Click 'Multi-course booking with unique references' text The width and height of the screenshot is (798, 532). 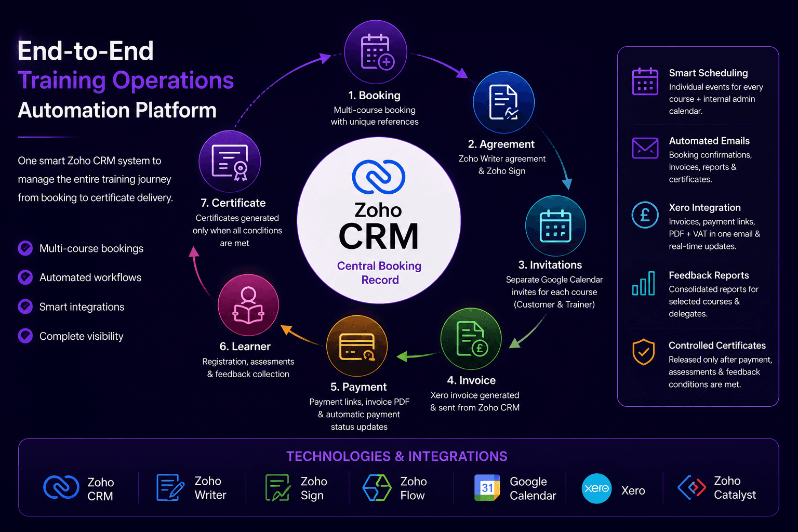(x=375, y=116)
